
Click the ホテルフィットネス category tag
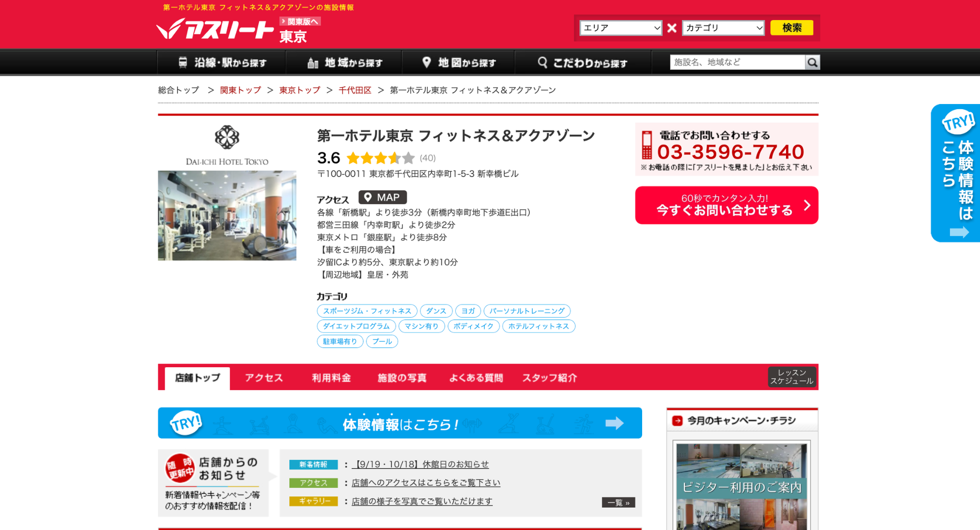[x=538, y=326]
